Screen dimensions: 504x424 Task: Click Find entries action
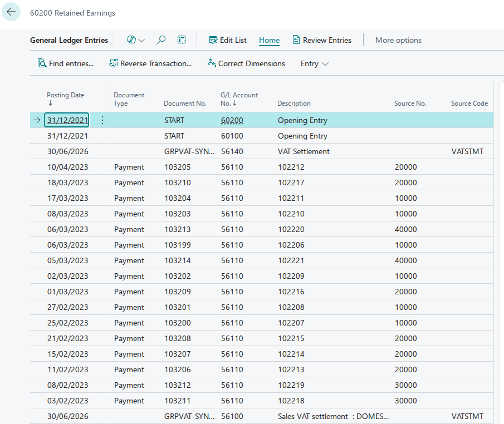[66, 63]
